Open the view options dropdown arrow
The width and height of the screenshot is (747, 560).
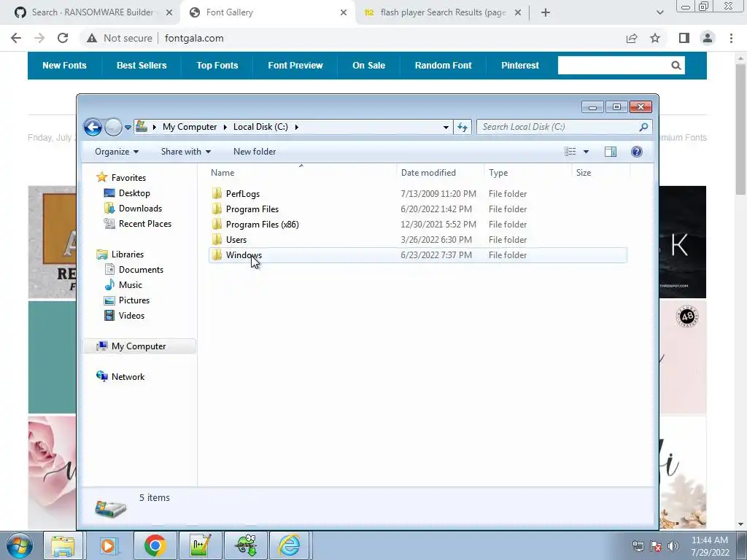click(x=586, y=152)
